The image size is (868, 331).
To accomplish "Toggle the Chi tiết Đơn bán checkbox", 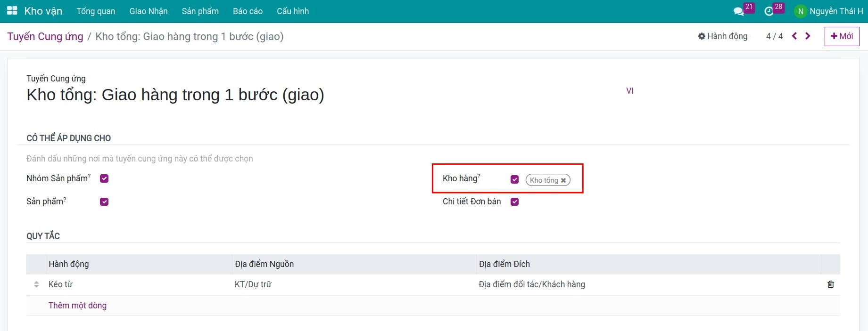I will click(x=514, y=202).
